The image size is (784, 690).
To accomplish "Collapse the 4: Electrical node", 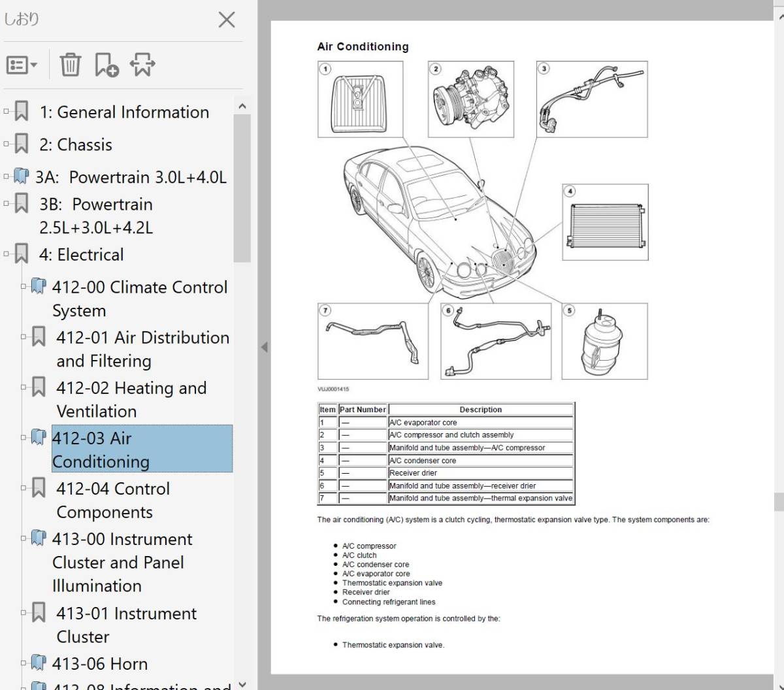I will tap(7, 254).
